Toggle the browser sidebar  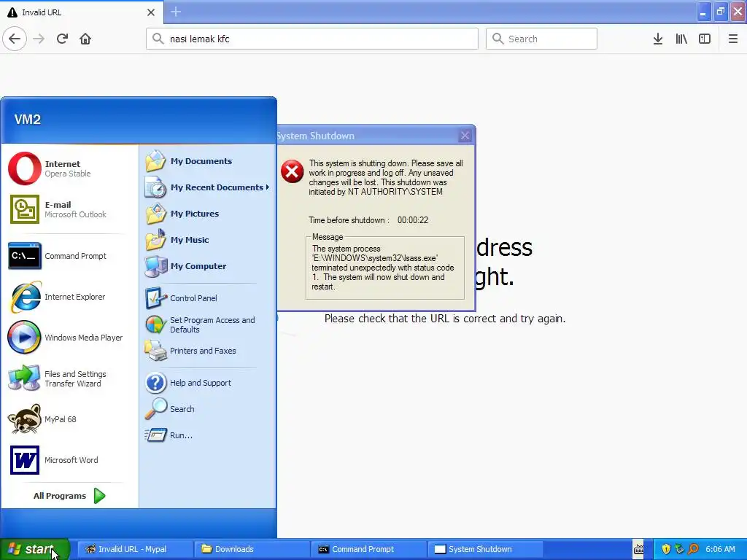coord(705,39)
